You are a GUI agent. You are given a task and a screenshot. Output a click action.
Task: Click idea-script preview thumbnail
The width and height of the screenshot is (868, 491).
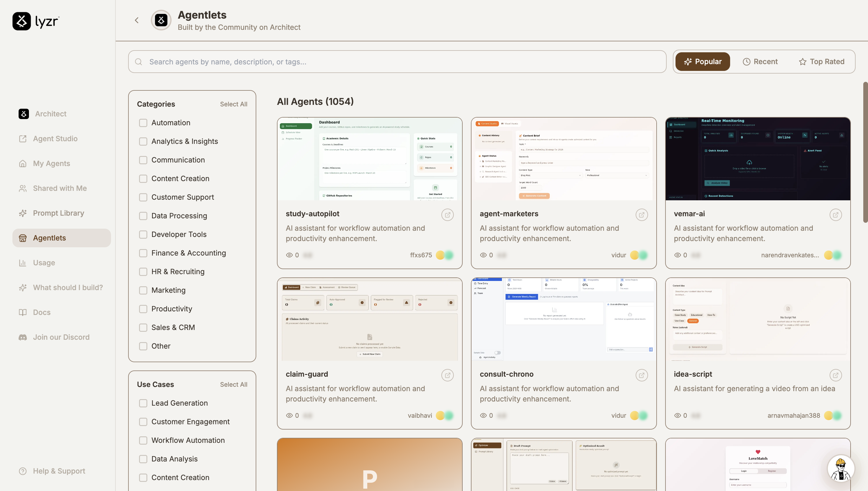coord(758,319)
